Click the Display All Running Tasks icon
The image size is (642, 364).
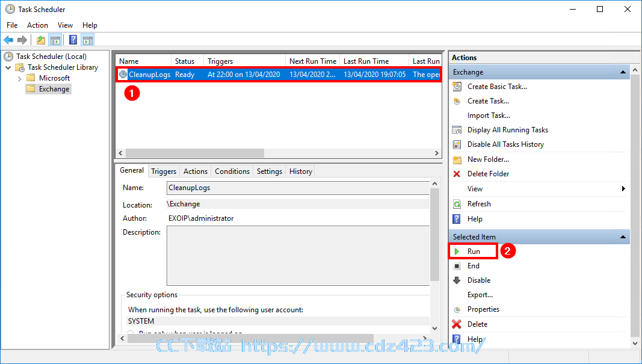[x=457, y=130]
